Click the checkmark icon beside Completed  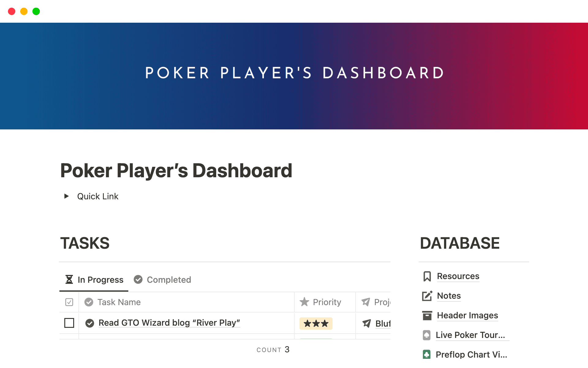click(x=138, y=279)
